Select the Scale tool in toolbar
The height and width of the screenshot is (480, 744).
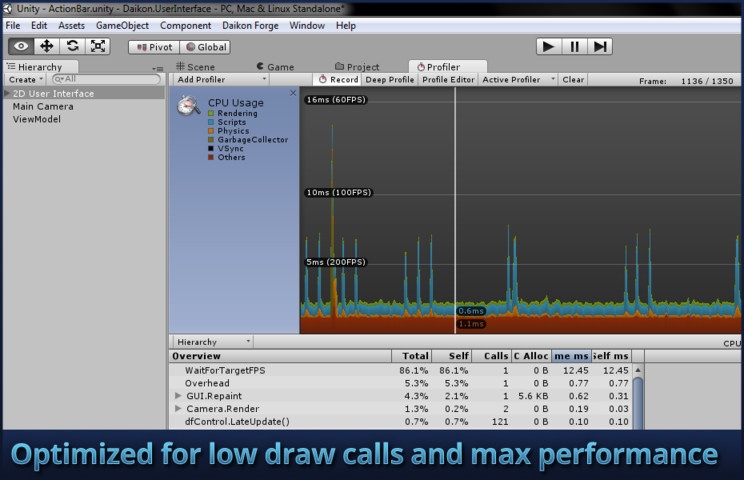[x=98, y=46]
